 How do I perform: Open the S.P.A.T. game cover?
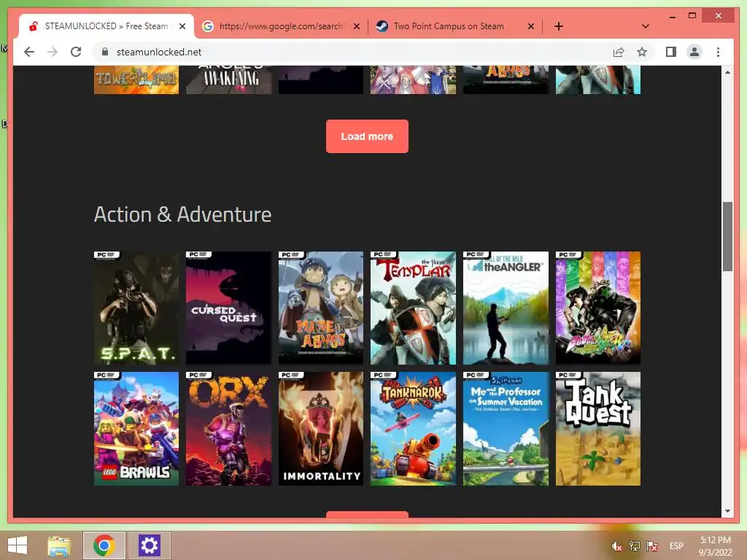pos(136,308)
